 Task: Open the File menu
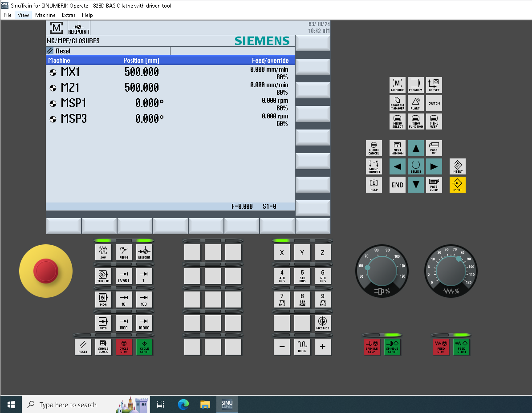[x=8, y=15]
